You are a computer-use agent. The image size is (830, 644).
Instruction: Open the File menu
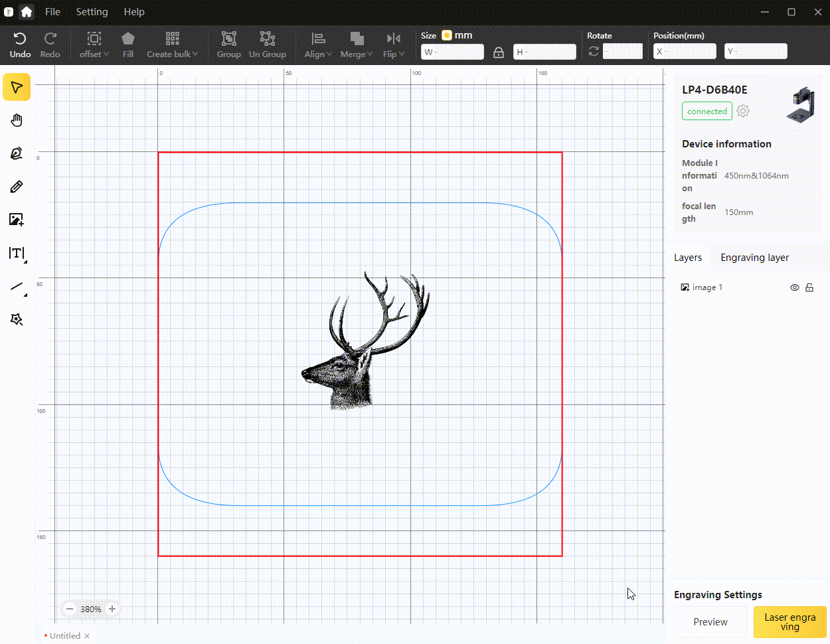[52, 12]
